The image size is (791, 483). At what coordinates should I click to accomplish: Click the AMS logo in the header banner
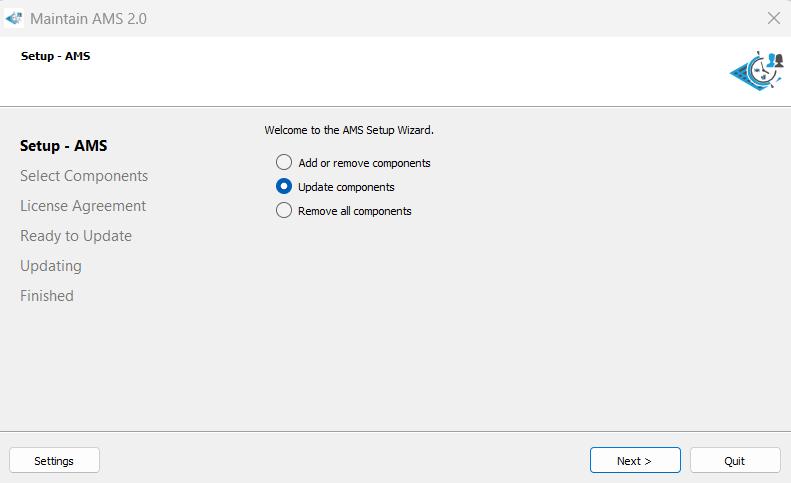click(x=756, y=71)
